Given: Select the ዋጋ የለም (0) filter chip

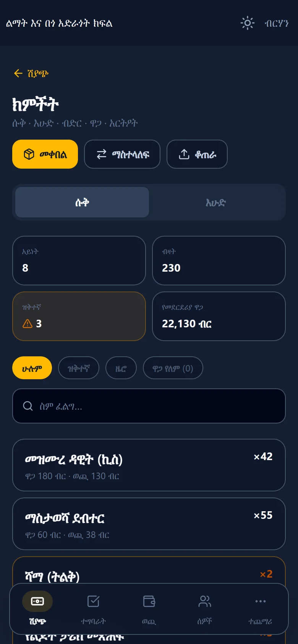Looking at the screenshot, I should 173,368.
